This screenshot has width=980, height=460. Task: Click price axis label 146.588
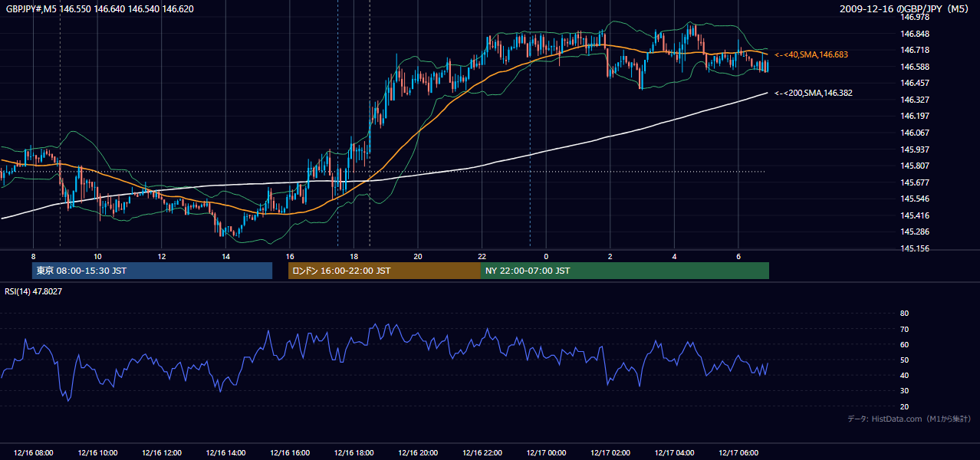pyautogui.click(x=913, y=67)
